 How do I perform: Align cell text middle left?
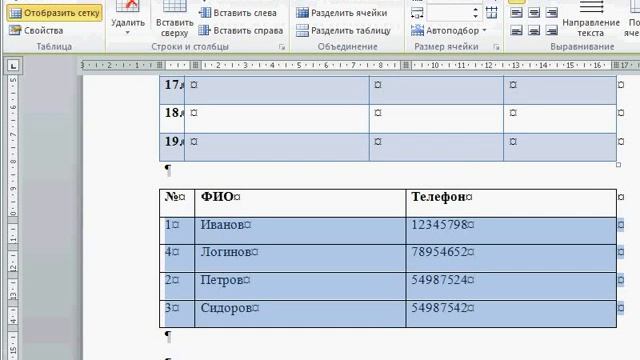tap(516, 13)
